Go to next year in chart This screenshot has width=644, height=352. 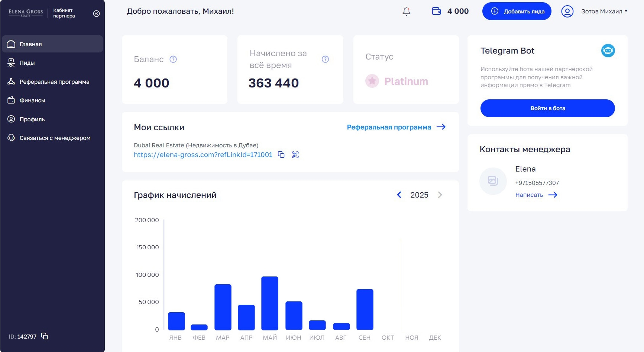tap(440, 195)
